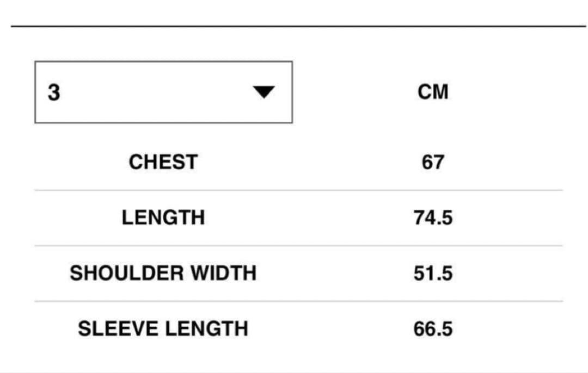Click the divider below the 74.5 row
The height and width of the screenshot is (373, 588).
(x=298, y=246)
